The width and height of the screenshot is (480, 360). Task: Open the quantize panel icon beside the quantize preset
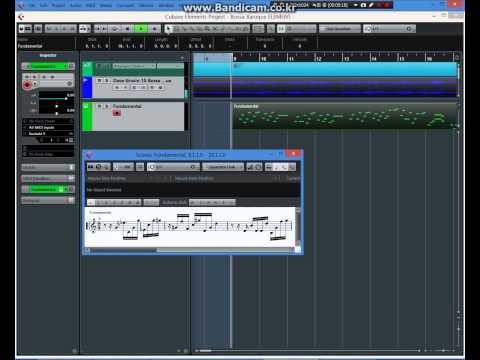pyautogui.click(x=410, y=29)
